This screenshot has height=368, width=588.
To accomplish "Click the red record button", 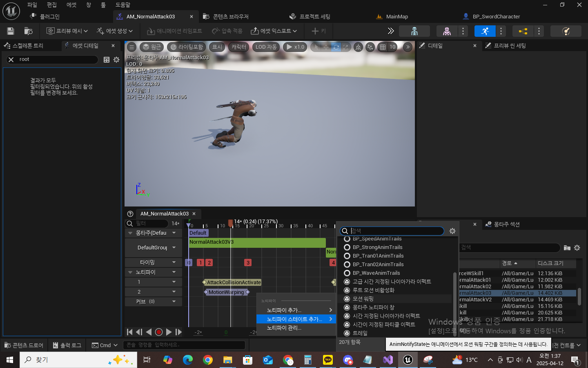I will (x=159, y=332).
